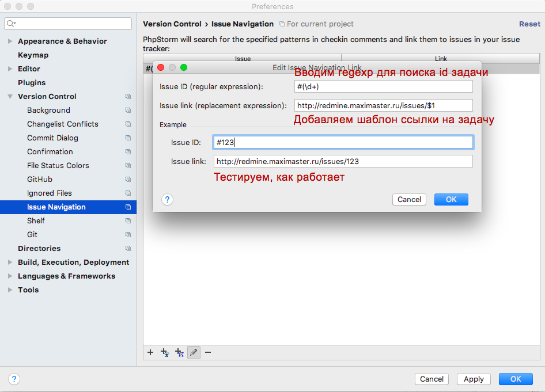Click the Reset link
The width and height of the screenshot is (545, 392).
pyautogui.click(x=529, y=24)
